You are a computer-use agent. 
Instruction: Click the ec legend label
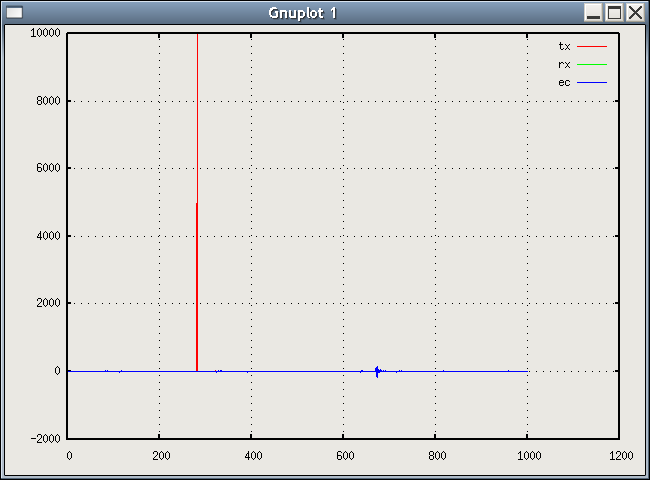point(564,82)
